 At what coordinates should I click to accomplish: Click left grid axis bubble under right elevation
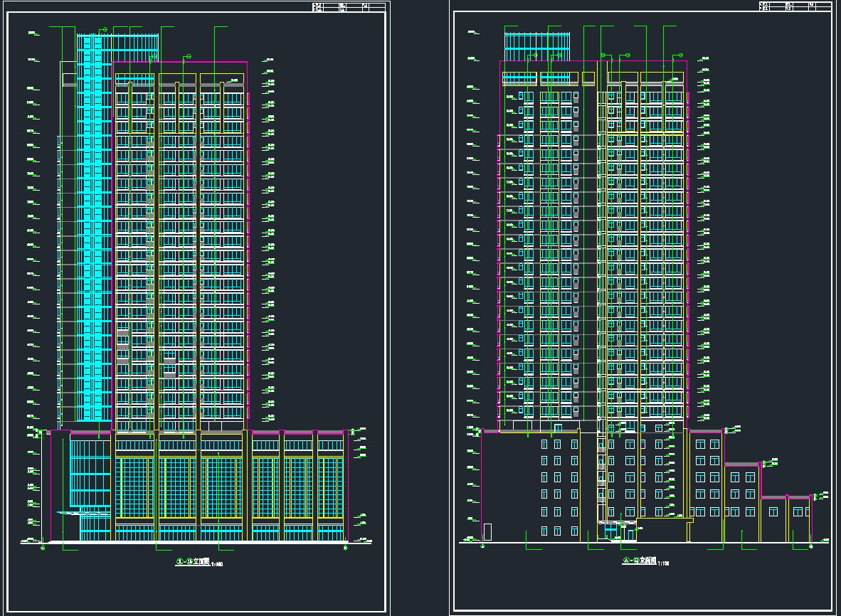point(483,546)
